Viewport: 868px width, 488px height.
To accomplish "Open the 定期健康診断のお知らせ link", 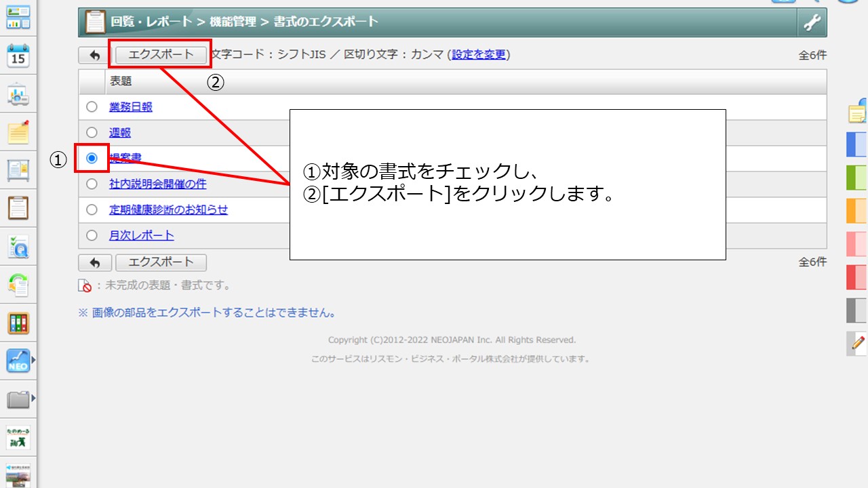I will point(168,209).
